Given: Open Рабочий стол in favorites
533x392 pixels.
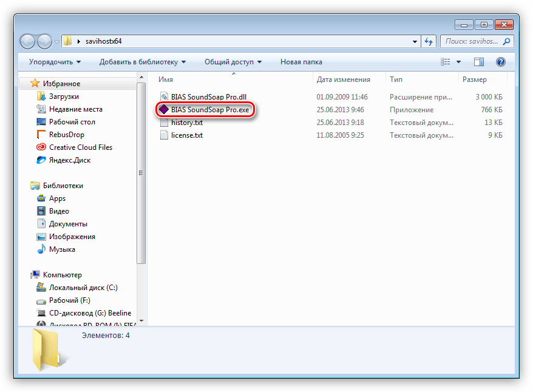Looking at the screenshot, I should (x=72, y=122).
